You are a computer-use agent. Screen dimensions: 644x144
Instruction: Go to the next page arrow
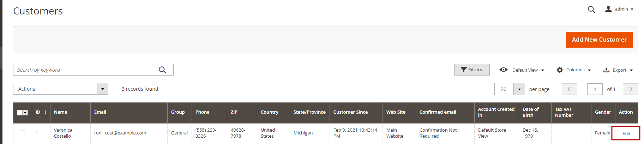tap(631, 89)
